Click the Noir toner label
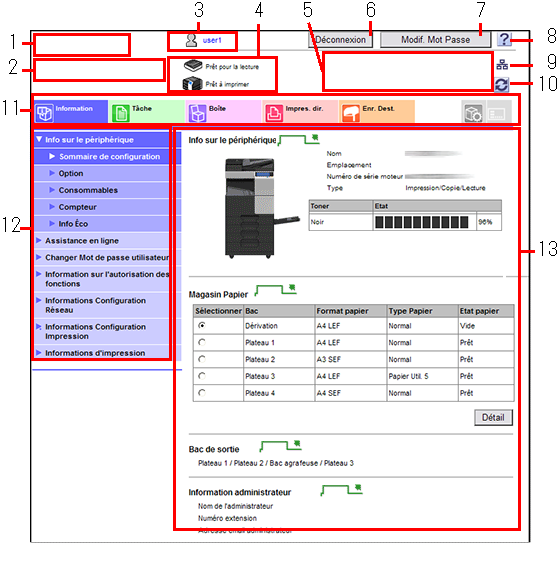 (x=317, y=222)
